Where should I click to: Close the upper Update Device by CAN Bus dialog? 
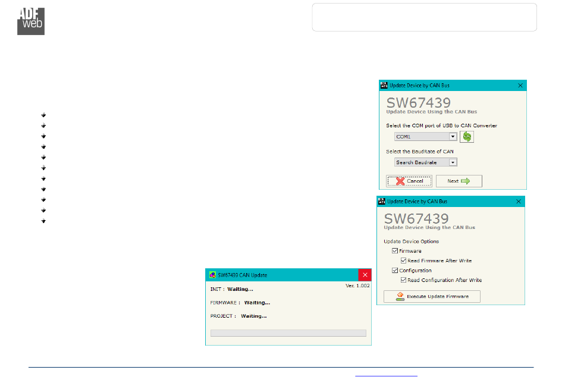point(520,86)
